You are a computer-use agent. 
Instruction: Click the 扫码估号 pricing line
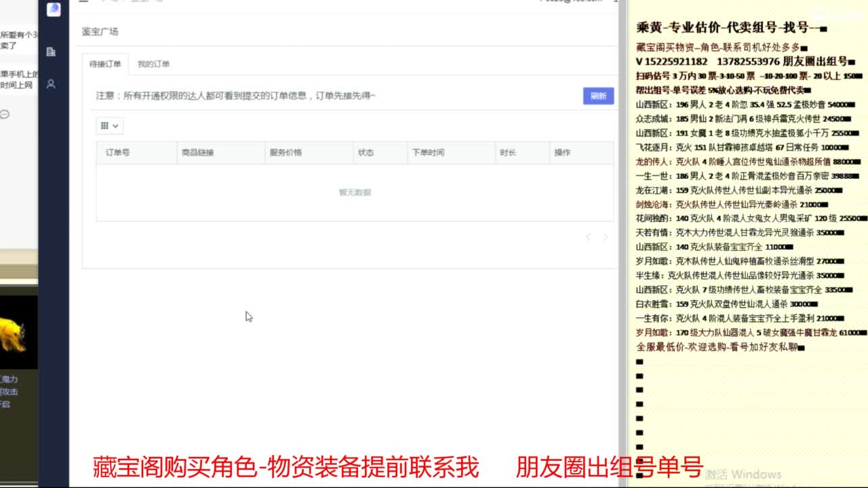(749, 76)
